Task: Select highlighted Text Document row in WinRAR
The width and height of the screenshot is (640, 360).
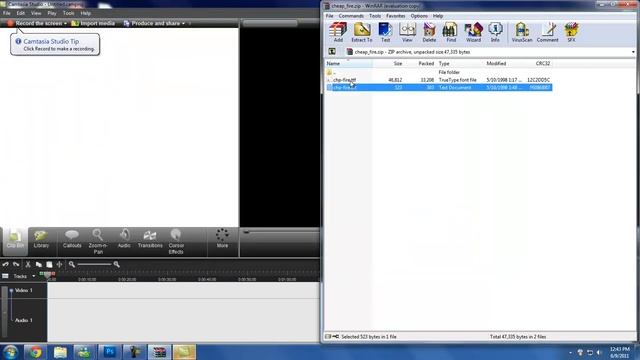Action: (x=439, y=88)
